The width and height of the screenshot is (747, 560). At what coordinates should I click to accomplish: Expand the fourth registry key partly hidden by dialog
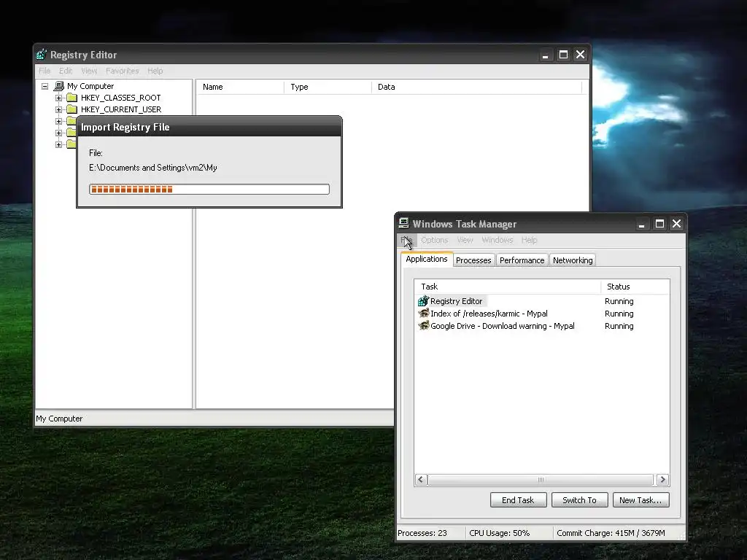[x=58, y=133]
